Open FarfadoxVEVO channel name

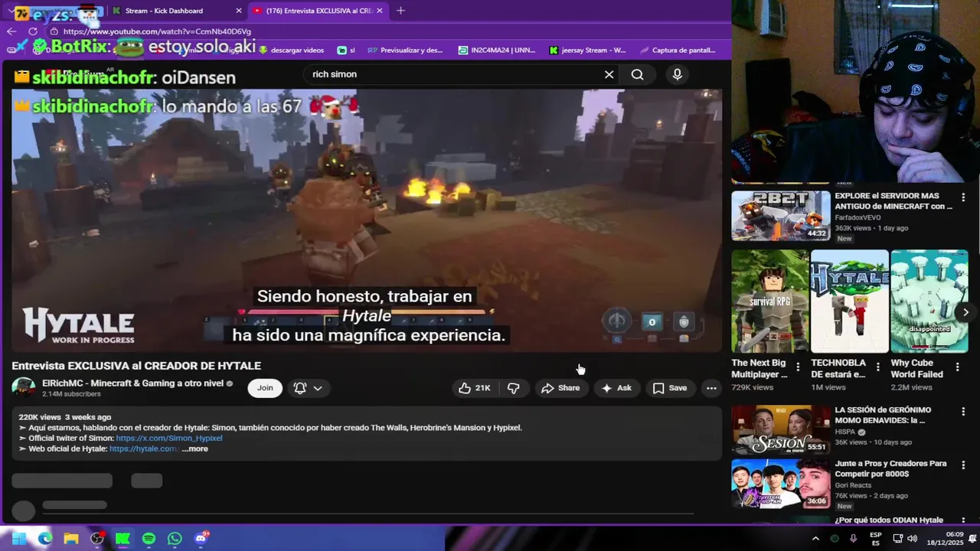(x=857, y=217)
